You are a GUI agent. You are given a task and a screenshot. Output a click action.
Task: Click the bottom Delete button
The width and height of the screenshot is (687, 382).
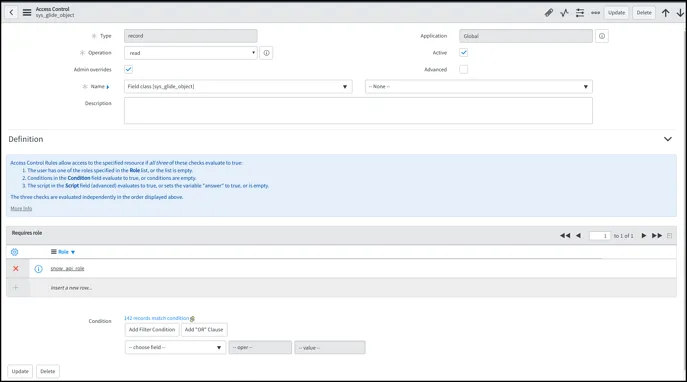(x=48, y=371)
